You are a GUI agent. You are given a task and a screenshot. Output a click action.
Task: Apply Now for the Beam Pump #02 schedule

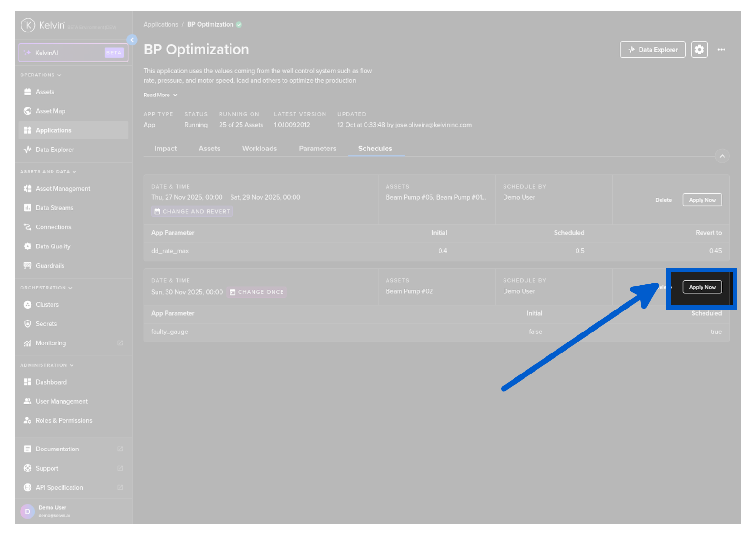click(x=702, y=287)
